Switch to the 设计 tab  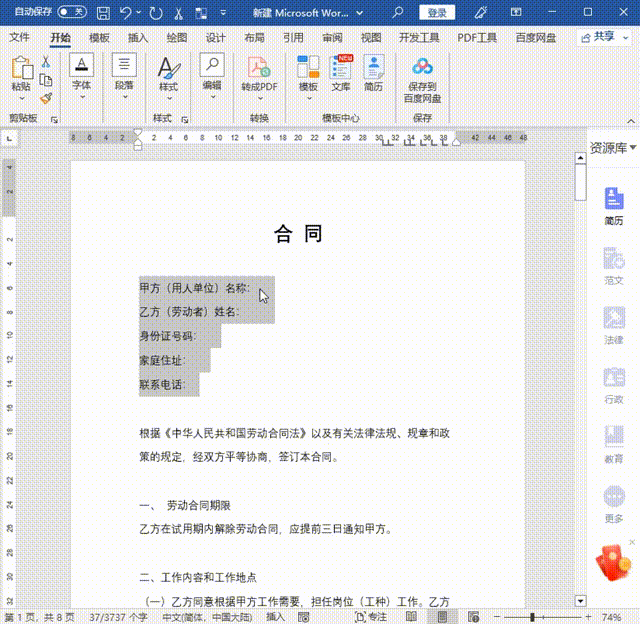(x=216, y=38)
